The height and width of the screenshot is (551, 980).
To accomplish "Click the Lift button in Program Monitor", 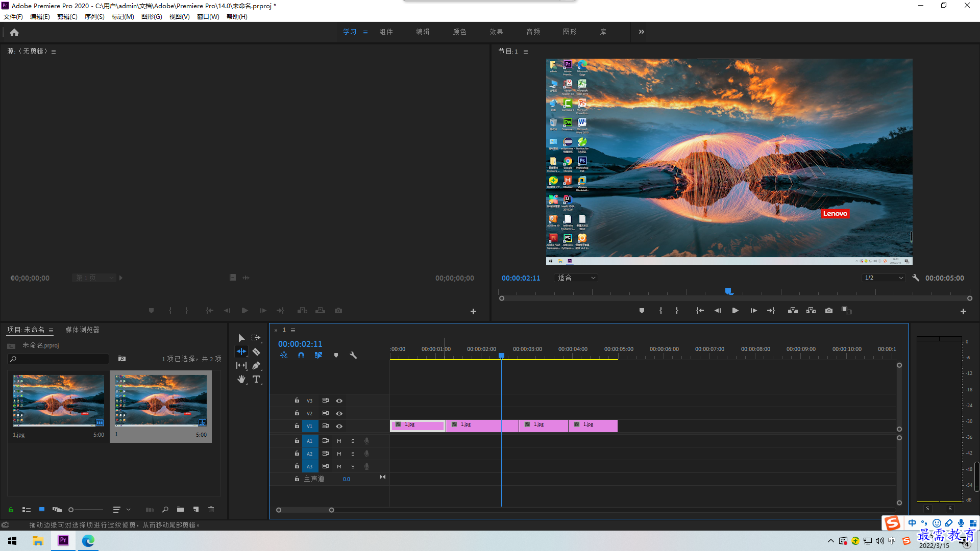I will tap(793, 311).
